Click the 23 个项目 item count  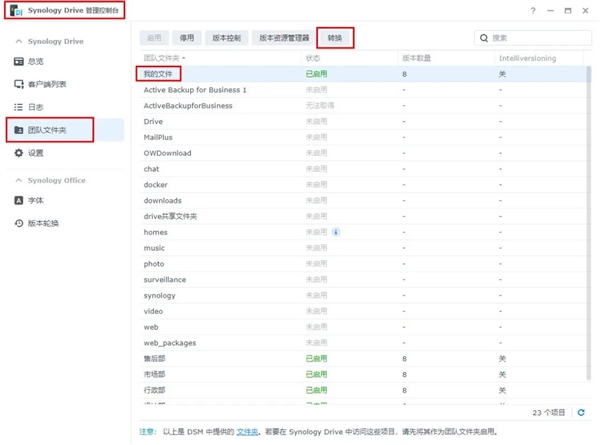click(548, 412)
